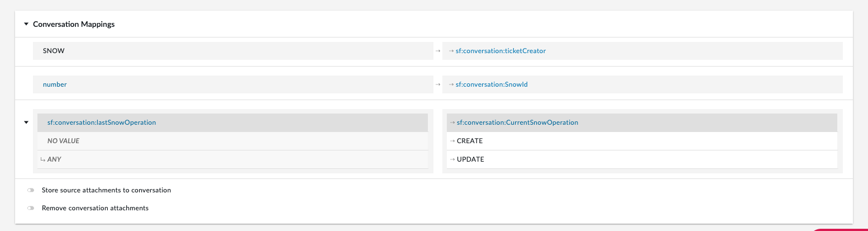Select the NO VALUE condition row
Image resolution: width=868 pixels, height=231 pixels.
tap(233, 141)
